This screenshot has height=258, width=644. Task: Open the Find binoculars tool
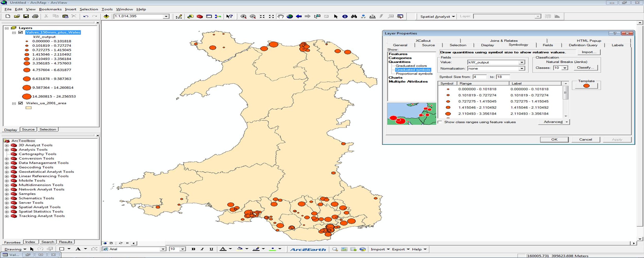(x=354, y=17)
